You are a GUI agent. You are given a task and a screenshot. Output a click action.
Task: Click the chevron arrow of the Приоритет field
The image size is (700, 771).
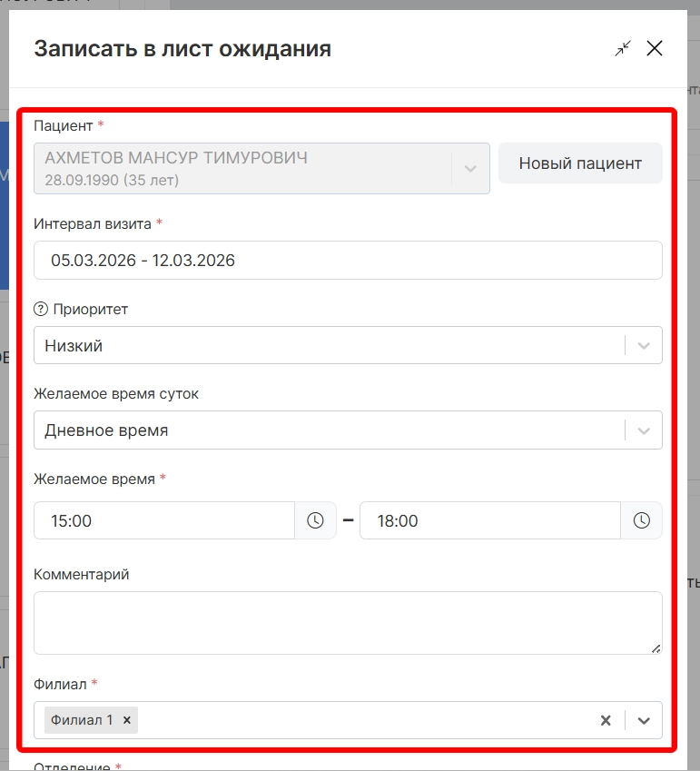pos(644,345)
